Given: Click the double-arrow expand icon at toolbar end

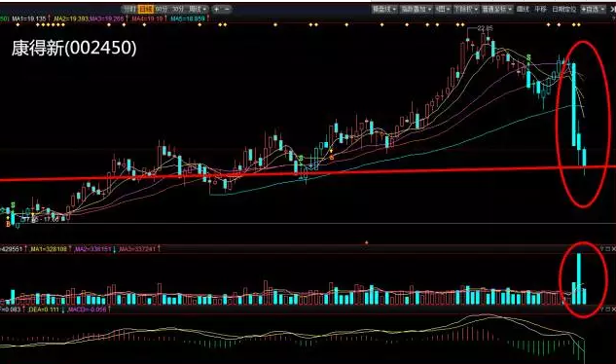Looking at the screenshot, I should 612,10.
